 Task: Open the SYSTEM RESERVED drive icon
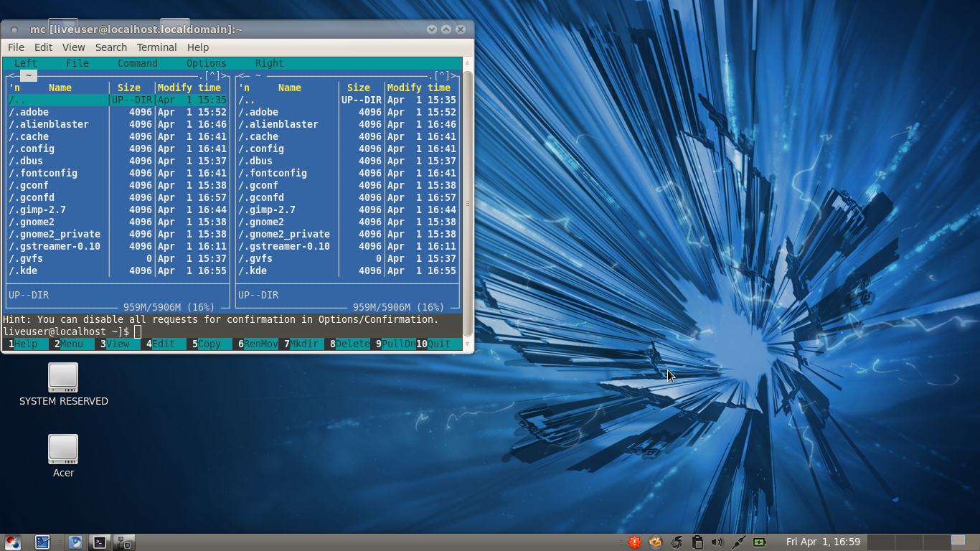[x=63, y=377]
